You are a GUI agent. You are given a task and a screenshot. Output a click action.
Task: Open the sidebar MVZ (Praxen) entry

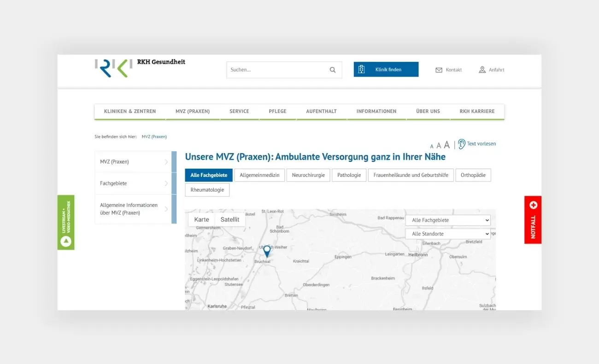133,162
